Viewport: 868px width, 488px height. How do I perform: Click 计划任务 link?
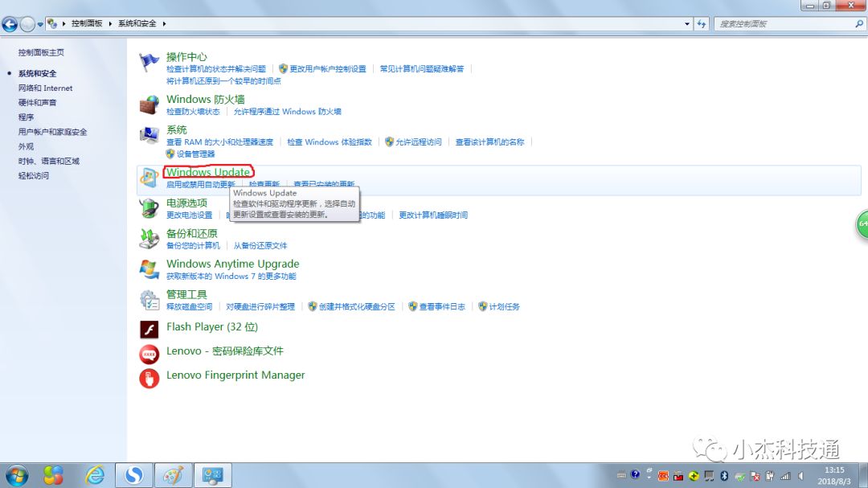point(504,307)
